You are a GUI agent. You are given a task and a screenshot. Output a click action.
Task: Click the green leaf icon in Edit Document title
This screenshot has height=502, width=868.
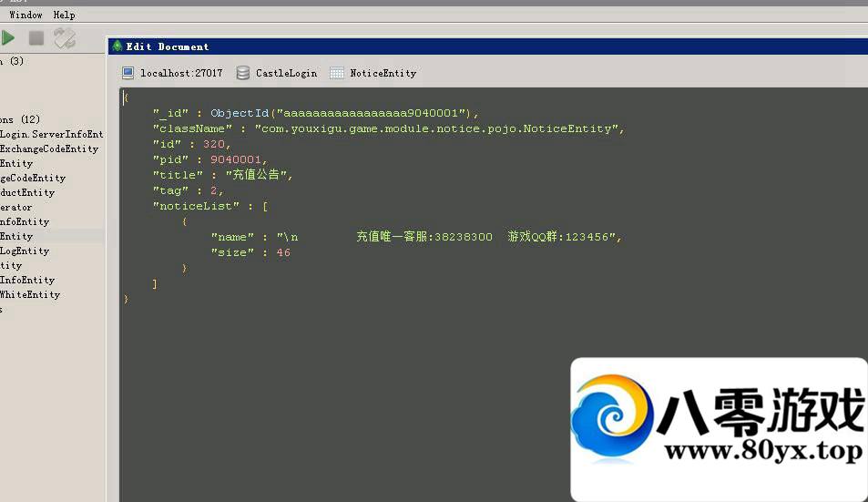pos(117,46)
